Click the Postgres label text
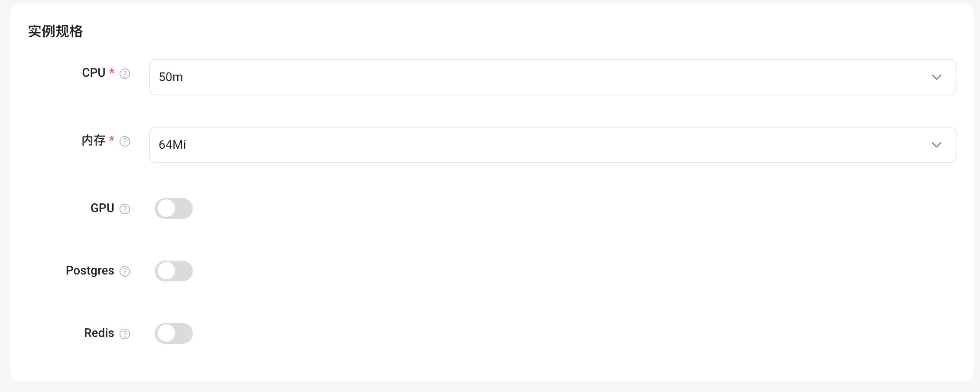Viewport: 980px width, 392px height. click(90, 271)
